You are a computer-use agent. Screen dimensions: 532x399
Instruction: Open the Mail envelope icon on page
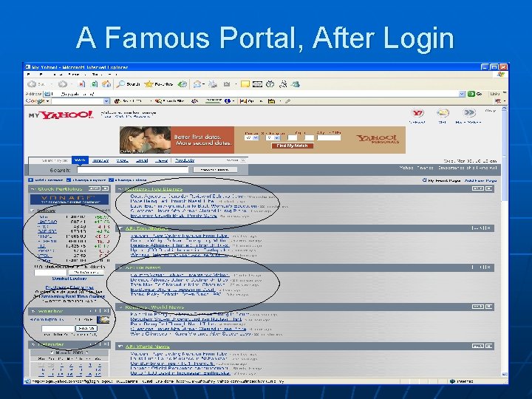(443, 112)
